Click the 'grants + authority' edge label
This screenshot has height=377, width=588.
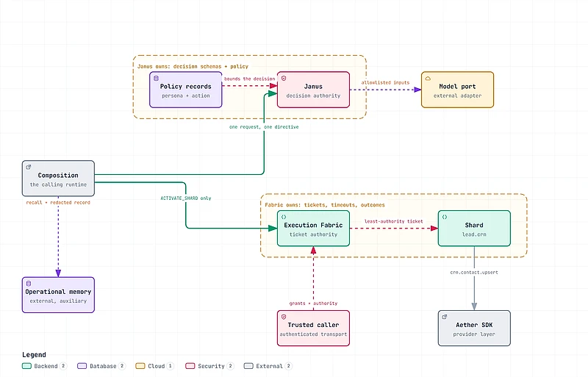314,304
